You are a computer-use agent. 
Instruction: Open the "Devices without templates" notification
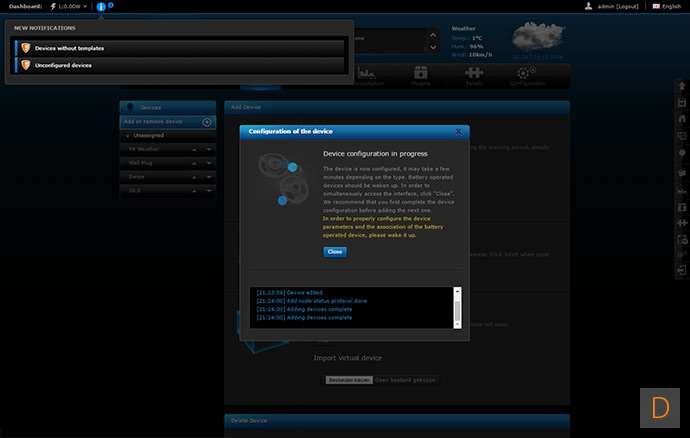click(x=180, y=48)
